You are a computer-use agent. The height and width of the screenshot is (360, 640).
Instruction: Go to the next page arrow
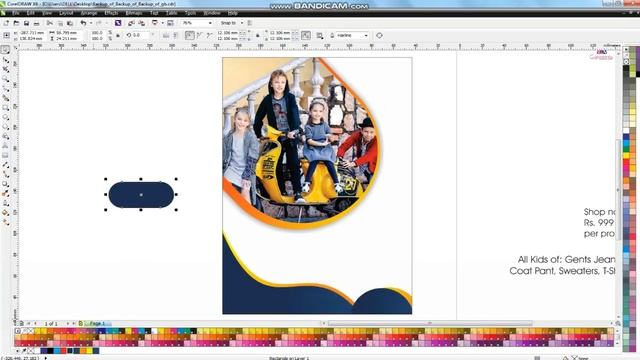[x=67, y=323]
